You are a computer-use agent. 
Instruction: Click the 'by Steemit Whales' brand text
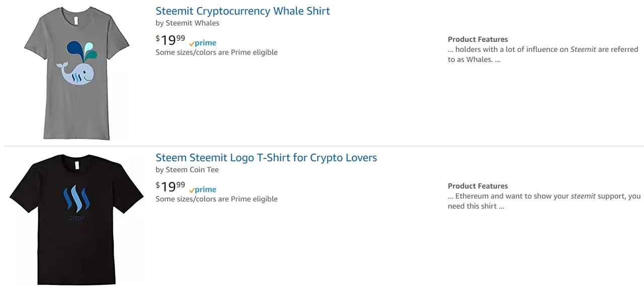tap(187, 23)
